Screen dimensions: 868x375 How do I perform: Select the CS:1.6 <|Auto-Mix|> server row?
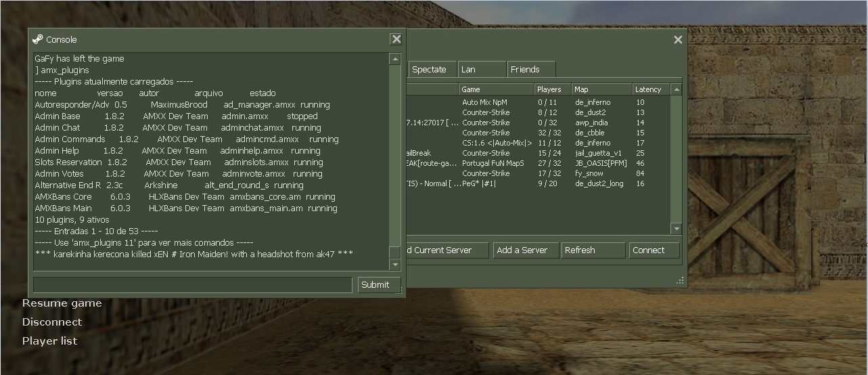pyautogui.click(x=538, y=143)
